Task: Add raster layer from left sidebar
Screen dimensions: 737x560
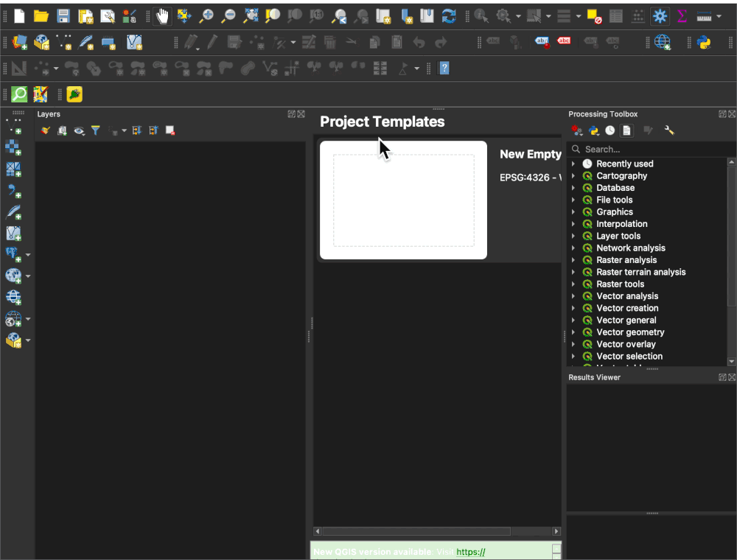Action: pos(13,147)
